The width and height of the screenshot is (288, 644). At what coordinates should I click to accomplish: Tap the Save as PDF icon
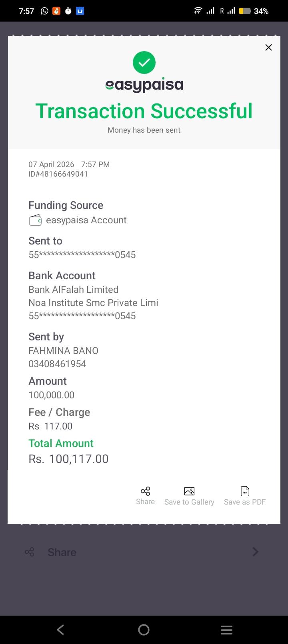coord(245,491)
